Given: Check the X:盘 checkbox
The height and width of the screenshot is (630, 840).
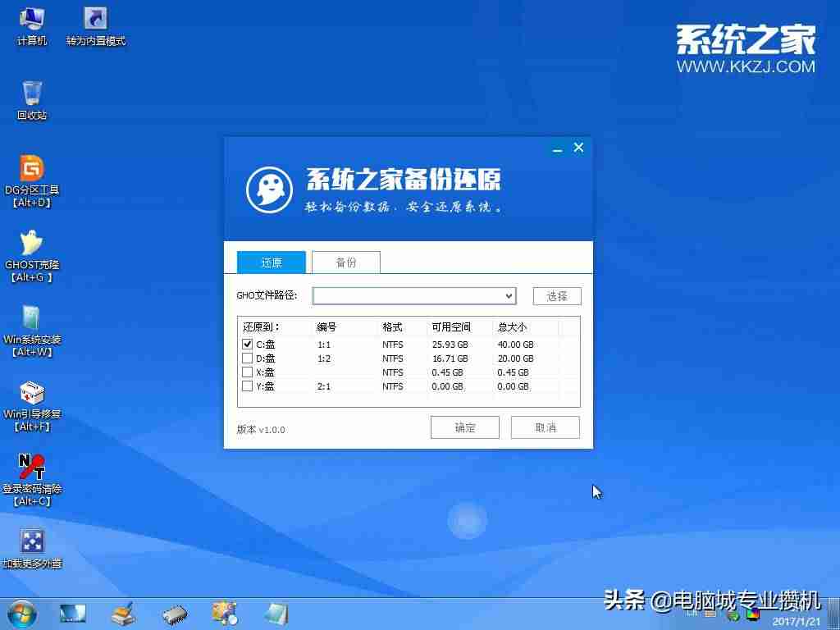Looking at the screenshot, I should click(x=247, y=372).
